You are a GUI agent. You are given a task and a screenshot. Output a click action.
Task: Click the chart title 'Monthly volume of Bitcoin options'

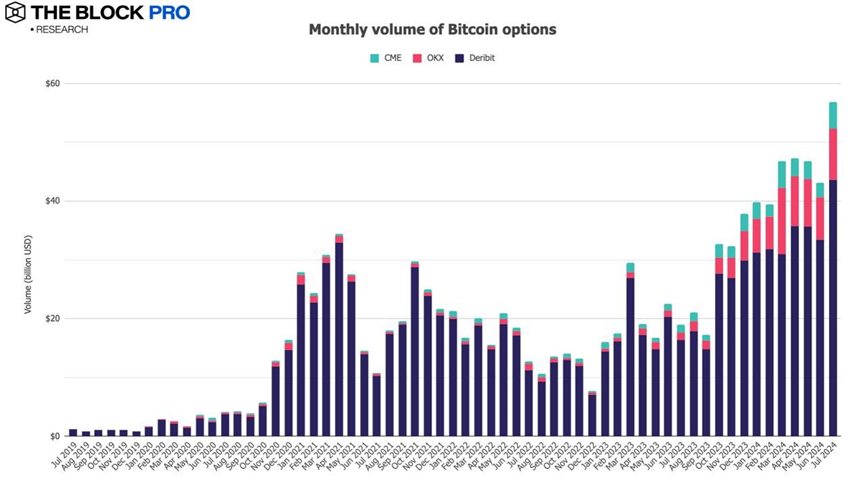tap(432, 30)
